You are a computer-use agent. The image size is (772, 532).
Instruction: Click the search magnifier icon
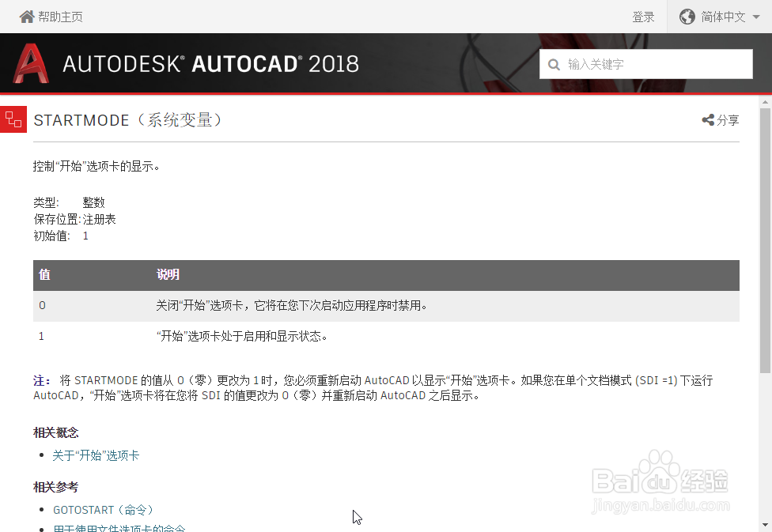pos(554,65)
